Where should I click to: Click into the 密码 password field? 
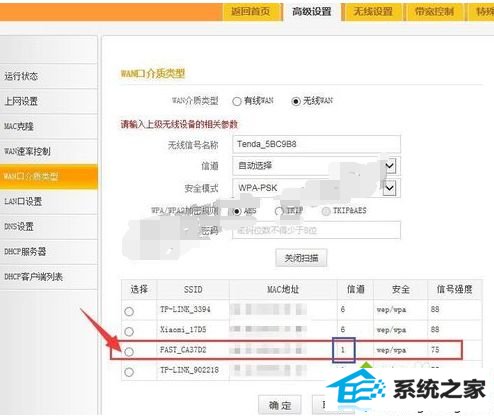pyautogui.click(x=316, y=230)
